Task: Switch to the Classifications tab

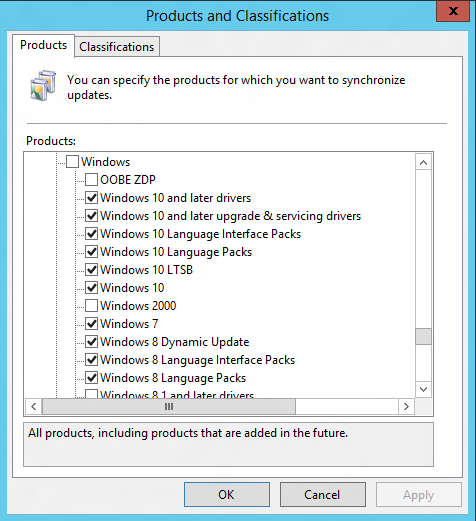Action: pos(117,47)
